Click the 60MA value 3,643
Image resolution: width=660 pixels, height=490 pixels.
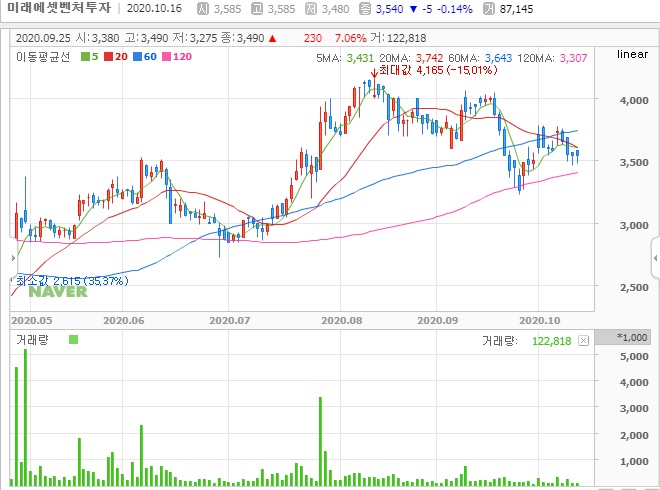click(498, 58)
